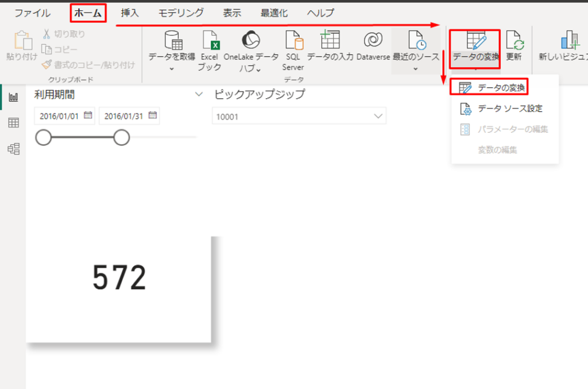Viewport: 588px width, 389px height.
Task: Click the Excel ブック icon
Action: click(210, 41)
